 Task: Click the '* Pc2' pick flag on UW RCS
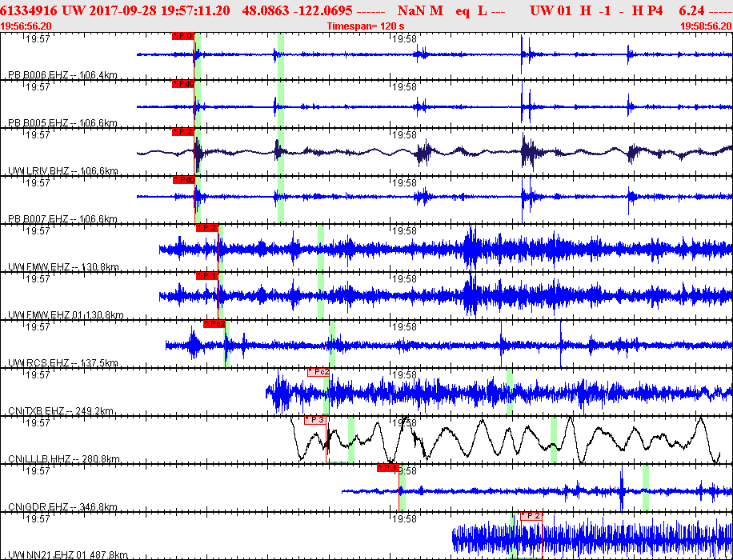click(x=214, y=324)
